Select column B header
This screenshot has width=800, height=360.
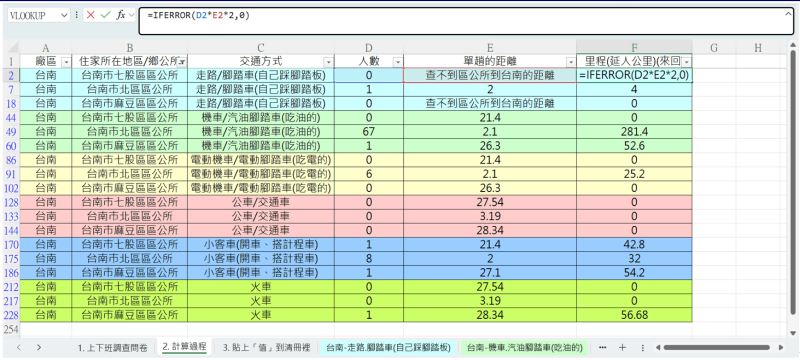[130, 48]
